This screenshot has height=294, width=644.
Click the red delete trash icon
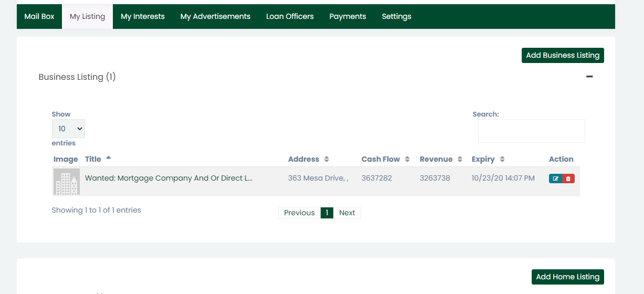568,178
